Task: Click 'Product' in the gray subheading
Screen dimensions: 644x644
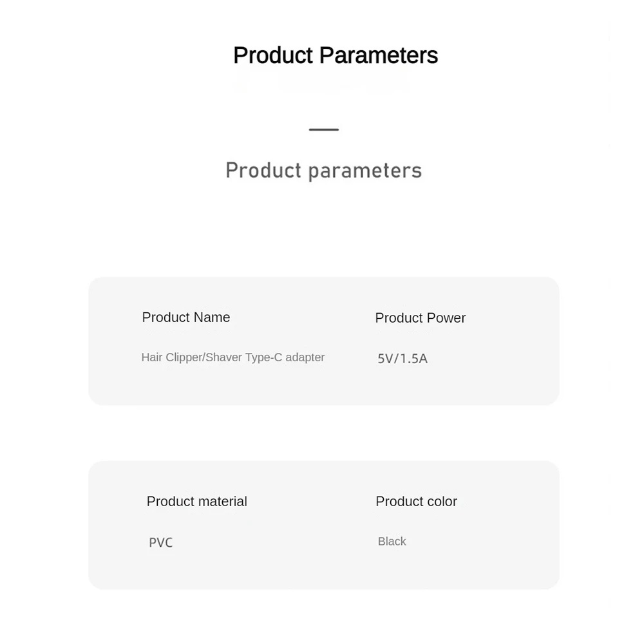Action: pyautogui.click(x=263, y=171)
